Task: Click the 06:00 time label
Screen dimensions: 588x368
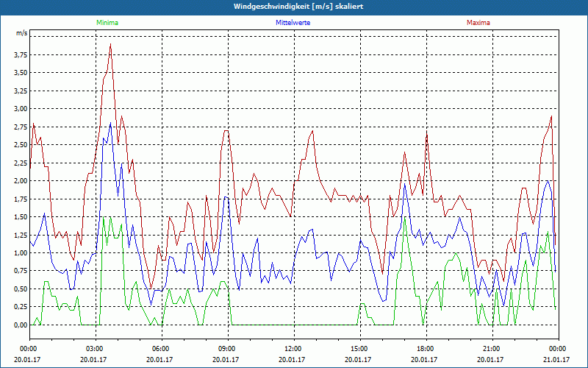Action: (162, 349)
